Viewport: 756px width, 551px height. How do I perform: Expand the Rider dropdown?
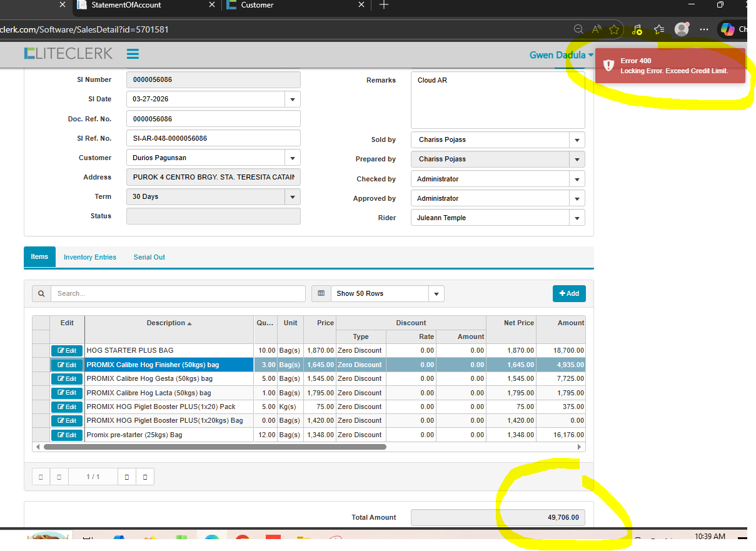577,218
